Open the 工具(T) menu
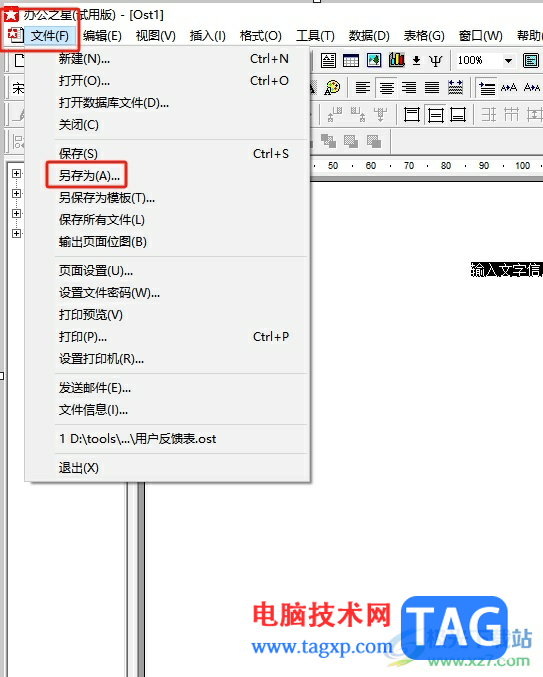Image resolution: width=543 pixels, height=677 pixels. coord(315,35)
